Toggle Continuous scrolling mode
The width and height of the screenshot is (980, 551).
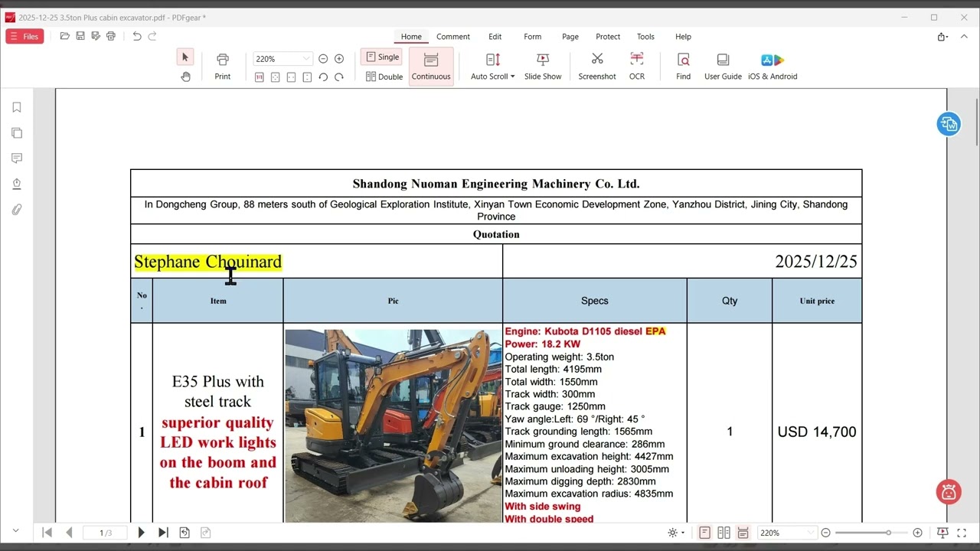[431, 67]
